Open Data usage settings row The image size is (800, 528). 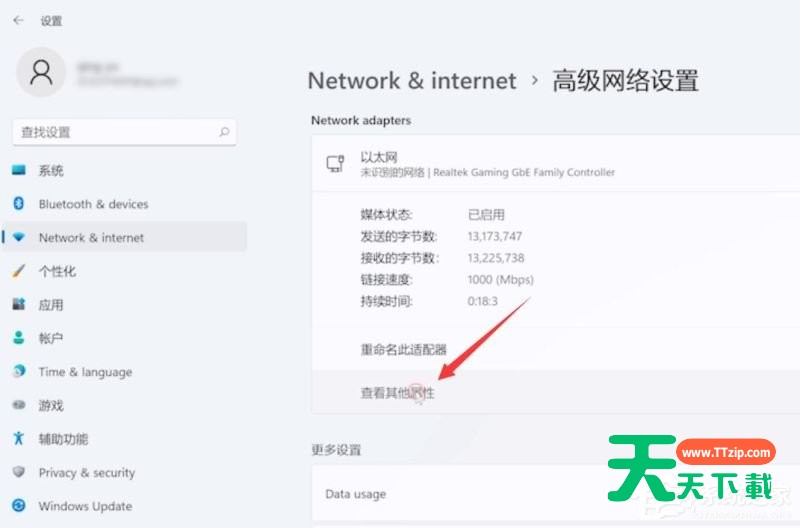(x=556, y=493)
